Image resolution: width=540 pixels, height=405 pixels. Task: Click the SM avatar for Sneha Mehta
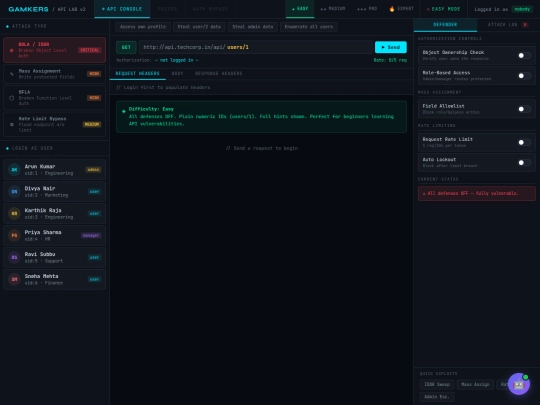(x=14, y=279)
